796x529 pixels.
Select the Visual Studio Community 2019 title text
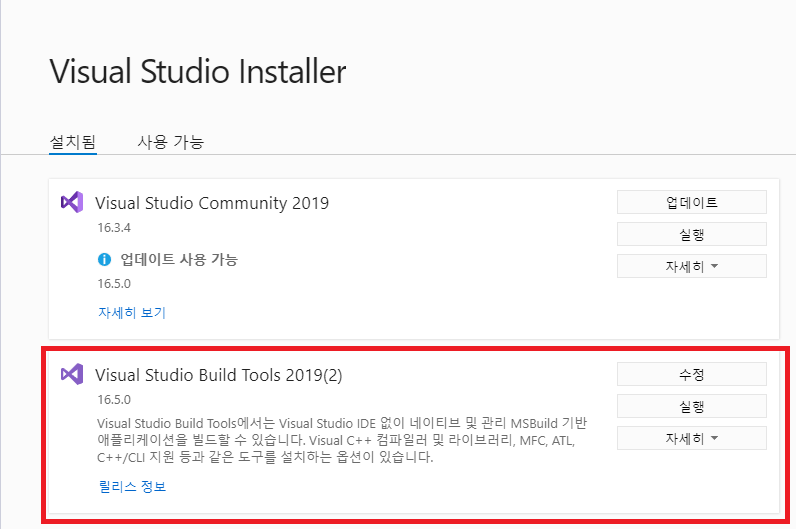(212, 203)
